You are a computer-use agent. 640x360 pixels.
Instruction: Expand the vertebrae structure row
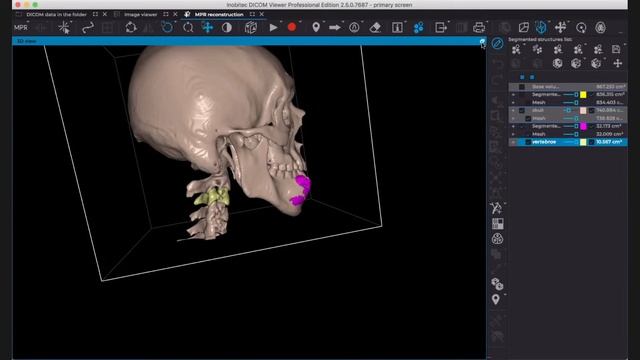click(x=513, y=142)
